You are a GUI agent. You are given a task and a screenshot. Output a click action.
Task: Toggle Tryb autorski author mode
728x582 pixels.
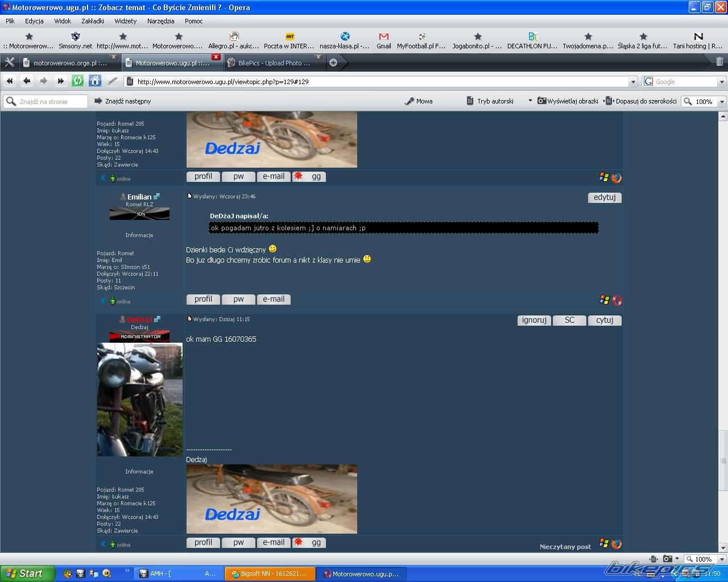(490, 101)
